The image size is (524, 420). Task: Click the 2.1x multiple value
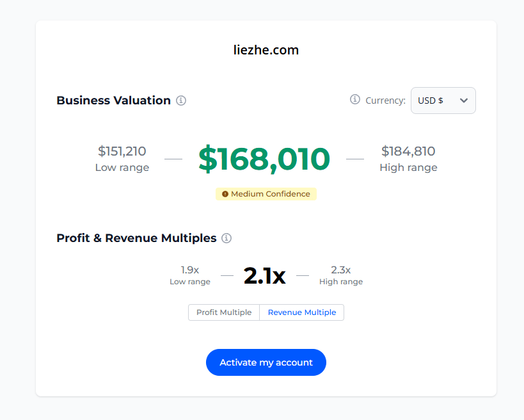coord(265,276)
